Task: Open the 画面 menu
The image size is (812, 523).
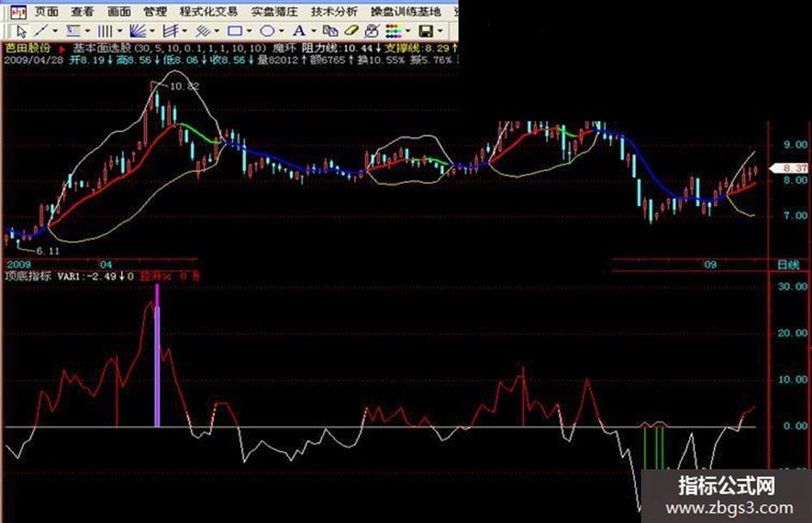Action: (x=119, y=11)
